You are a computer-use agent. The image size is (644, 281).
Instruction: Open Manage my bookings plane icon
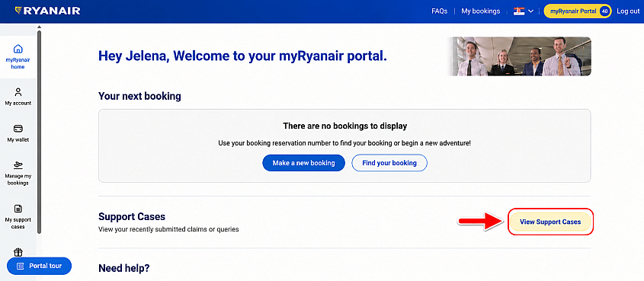click(x=18, y=165)
